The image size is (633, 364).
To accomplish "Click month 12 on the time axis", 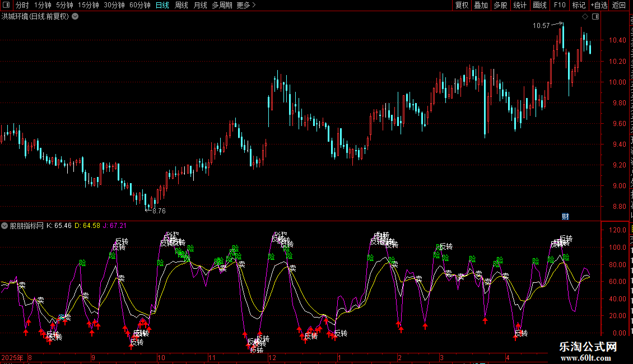I will click(x=272, y=357).
